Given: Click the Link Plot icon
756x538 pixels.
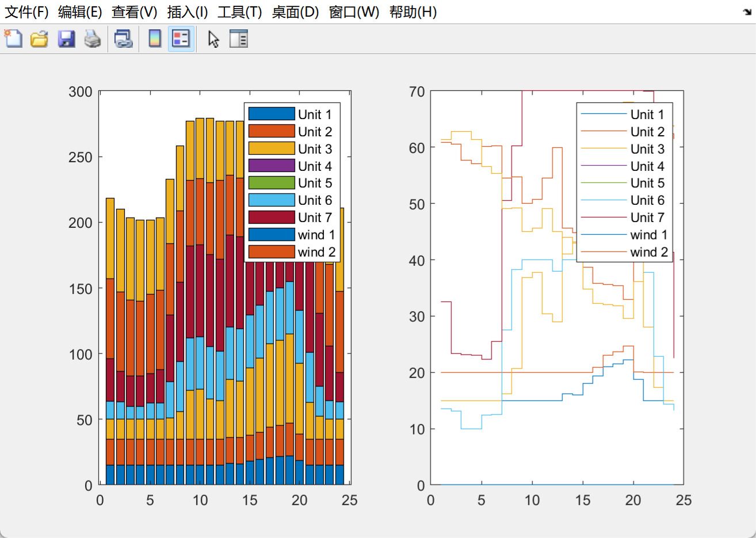Looking at the screenshot, I should (x=123, y=39).
